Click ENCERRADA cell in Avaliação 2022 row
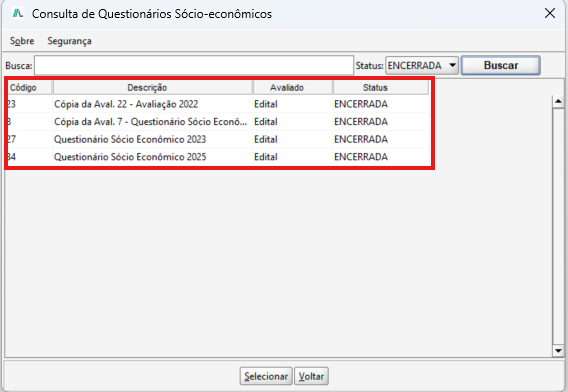The image size is (568, 392). 381,104
